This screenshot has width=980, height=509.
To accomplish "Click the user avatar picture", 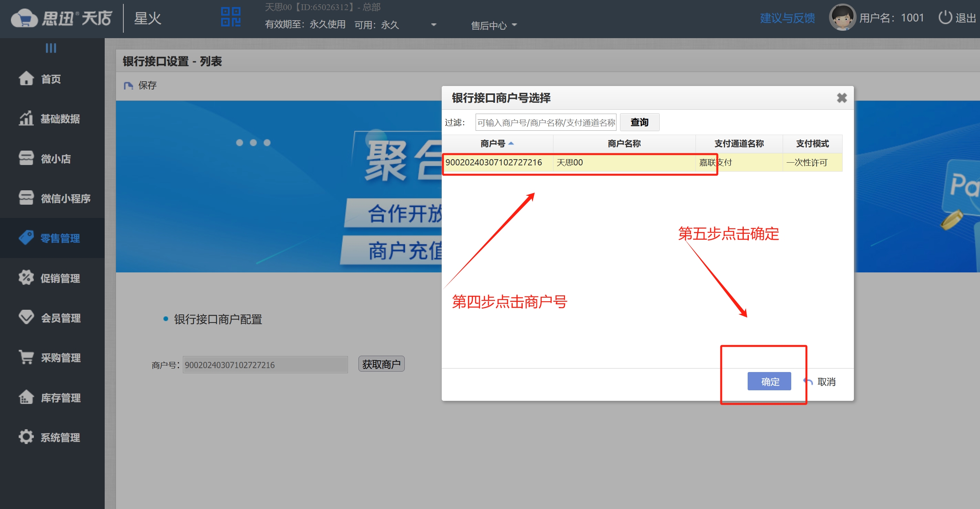I will coord(842,18).
